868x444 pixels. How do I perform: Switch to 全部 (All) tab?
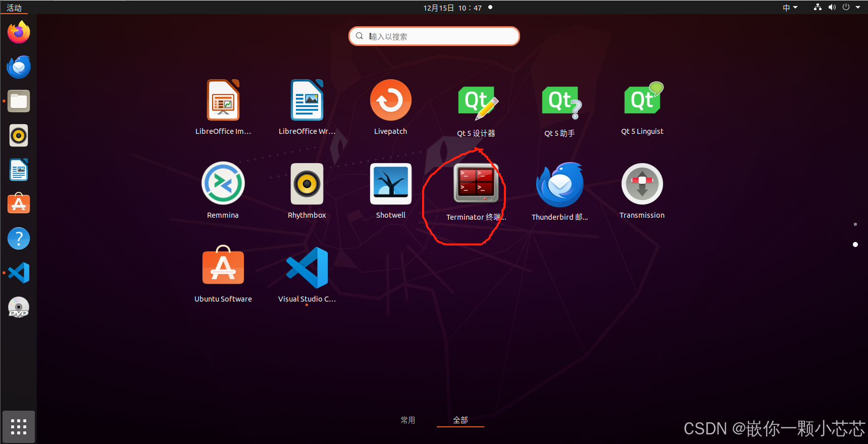pos(461,420)
